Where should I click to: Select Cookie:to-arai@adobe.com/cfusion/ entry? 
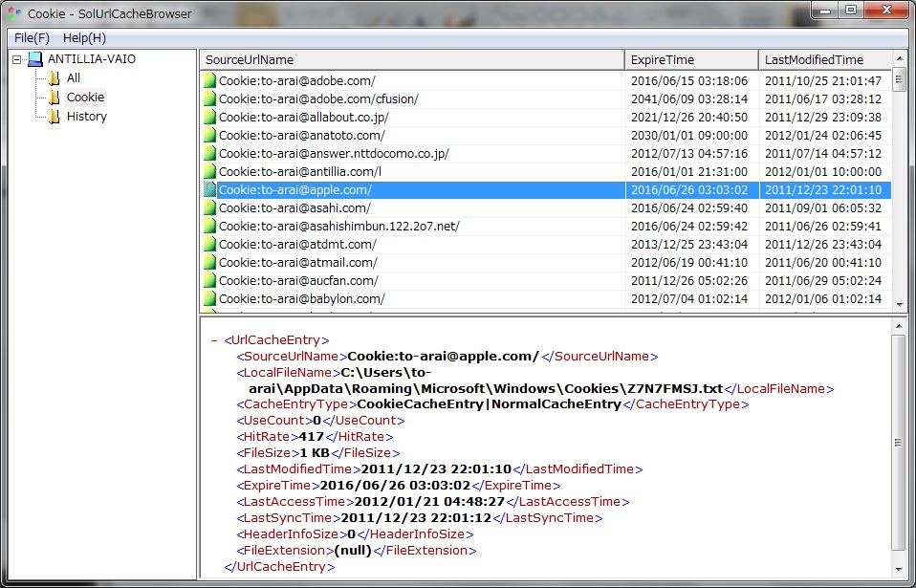318,99
